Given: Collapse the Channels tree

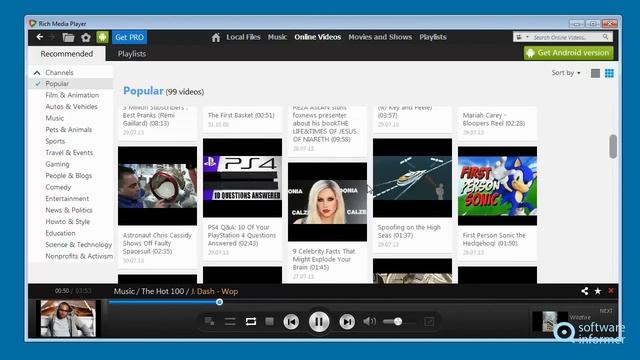Looking at the screenshot, I should 37,73.
